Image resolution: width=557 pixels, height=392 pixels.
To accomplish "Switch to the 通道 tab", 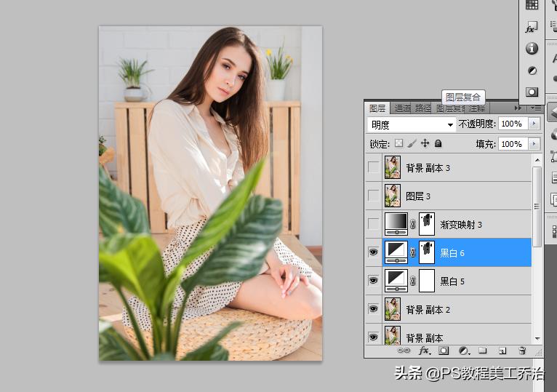I will (x=402, y=108).
